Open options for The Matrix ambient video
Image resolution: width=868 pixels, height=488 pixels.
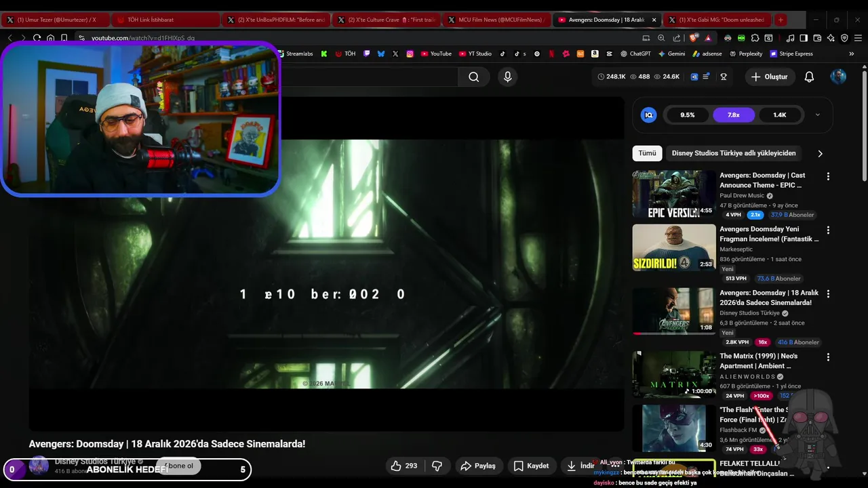828,357
